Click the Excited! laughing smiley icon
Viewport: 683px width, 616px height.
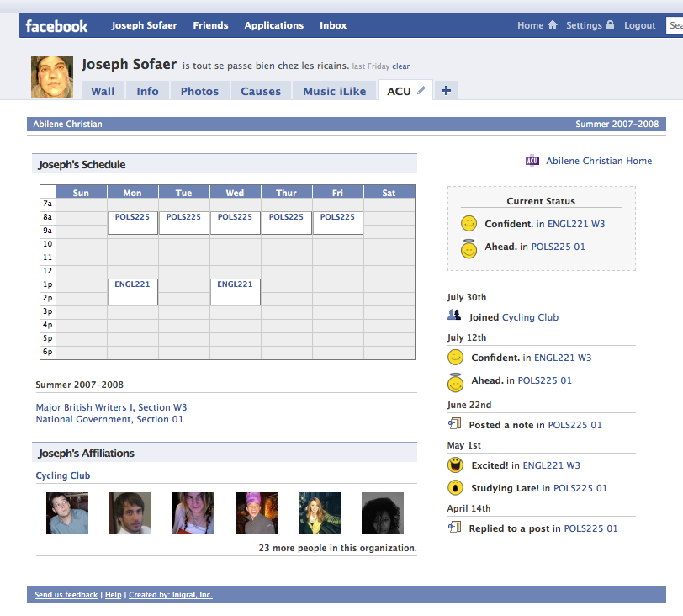pyautogui.click(x=455, y=465)
